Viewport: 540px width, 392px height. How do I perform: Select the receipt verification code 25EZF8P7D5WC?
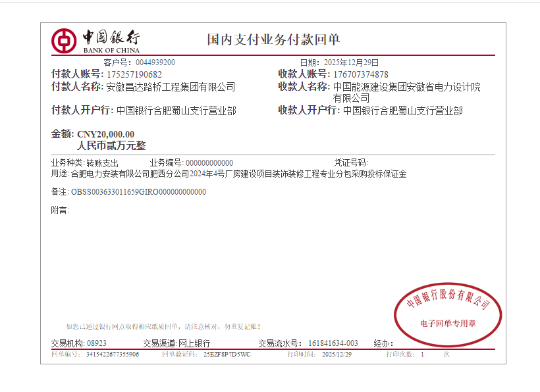(227, 354)
